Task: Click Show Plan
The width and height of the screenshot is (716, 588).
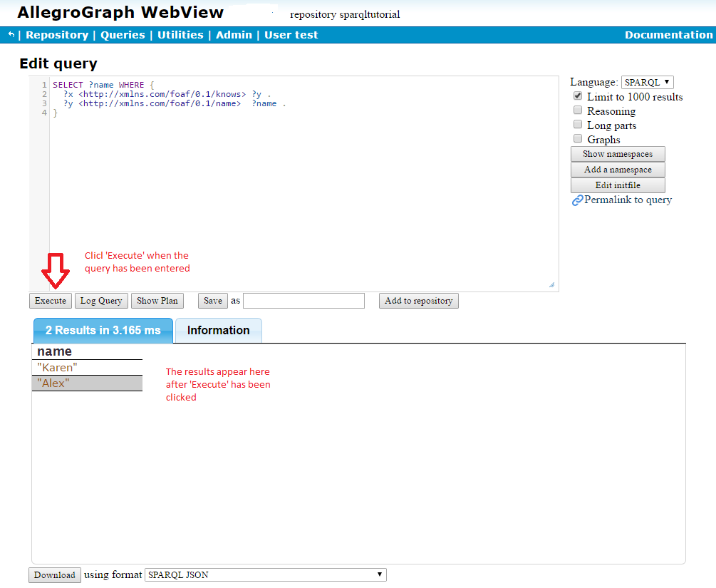Action: pyautogui.click(x=157, y=300)
